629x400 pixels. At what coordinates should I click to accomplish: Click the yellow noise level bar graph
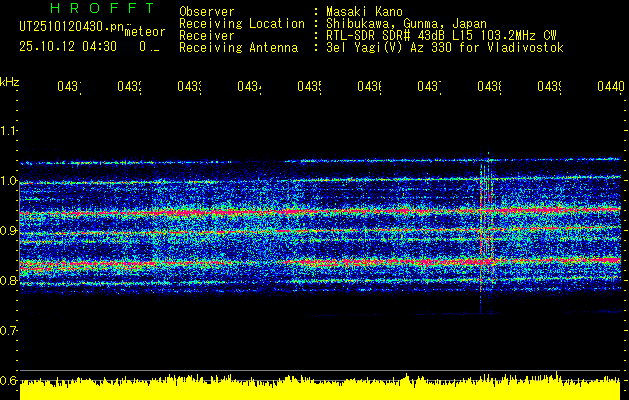click(320, 388)
